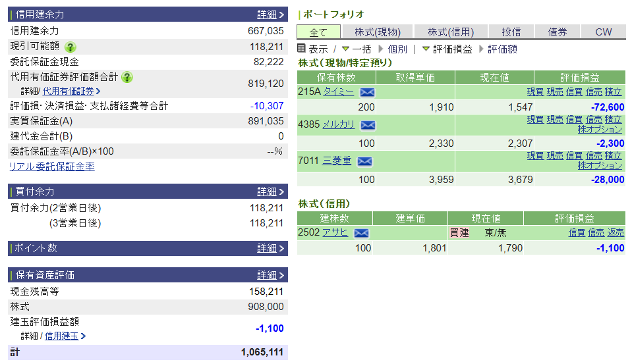Open the 信用建玉 detail link
Viewport: 630px width, 364px height.
pos(61,336)
